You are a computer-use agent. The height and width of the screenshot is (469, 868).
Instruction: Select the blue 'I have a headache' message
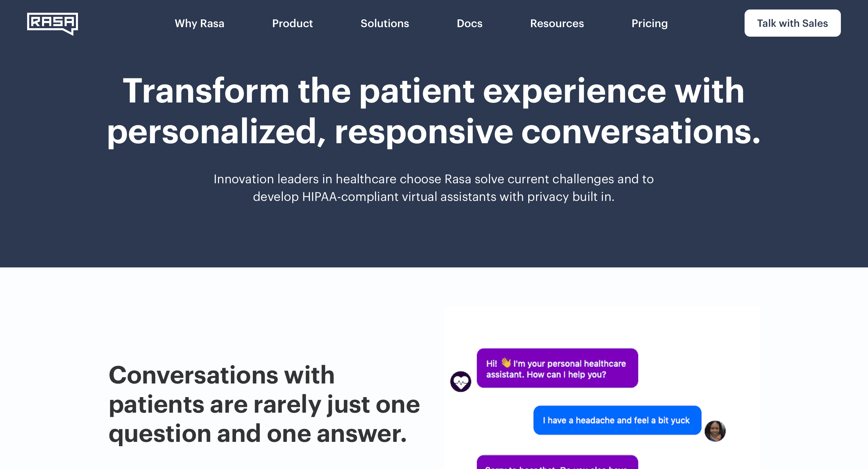coord(617,420)
